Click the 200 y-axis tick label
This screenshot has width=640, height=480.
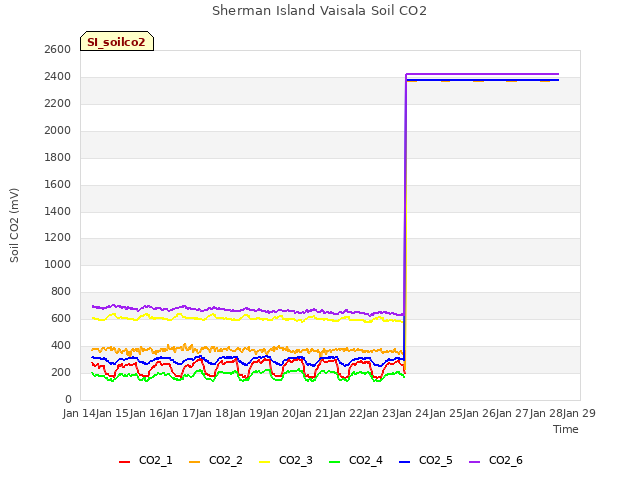pyautogui.click(x=61, y=373)
